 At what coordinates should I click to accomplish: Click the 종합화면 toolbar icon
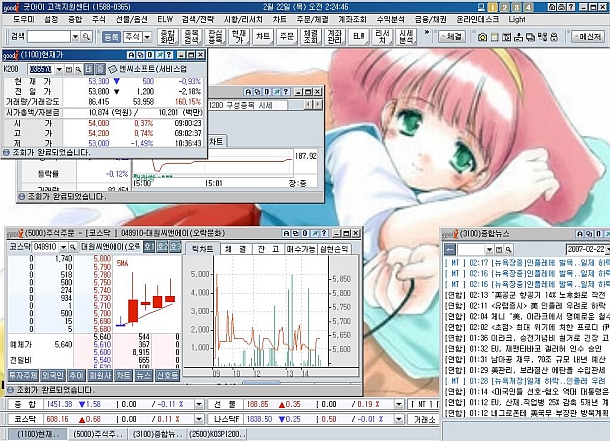(170, 37)
